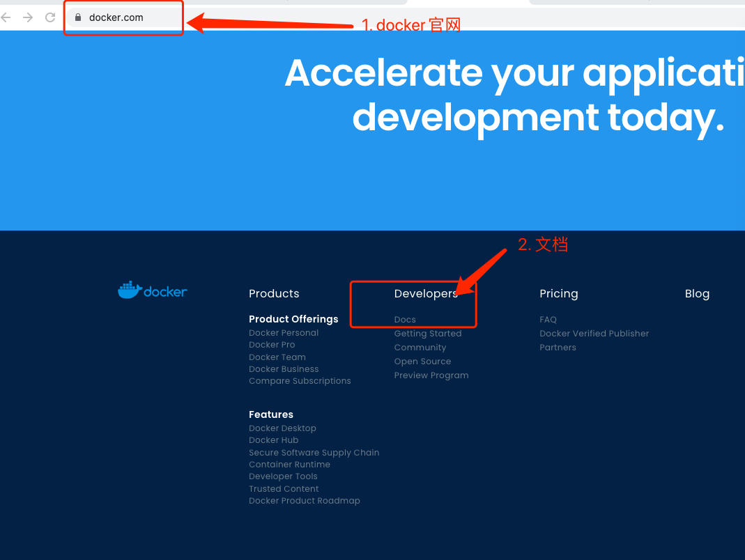Open the Container Runtime link
The width and height of the screenshot is (745, 560).
(x=289, y=465)
